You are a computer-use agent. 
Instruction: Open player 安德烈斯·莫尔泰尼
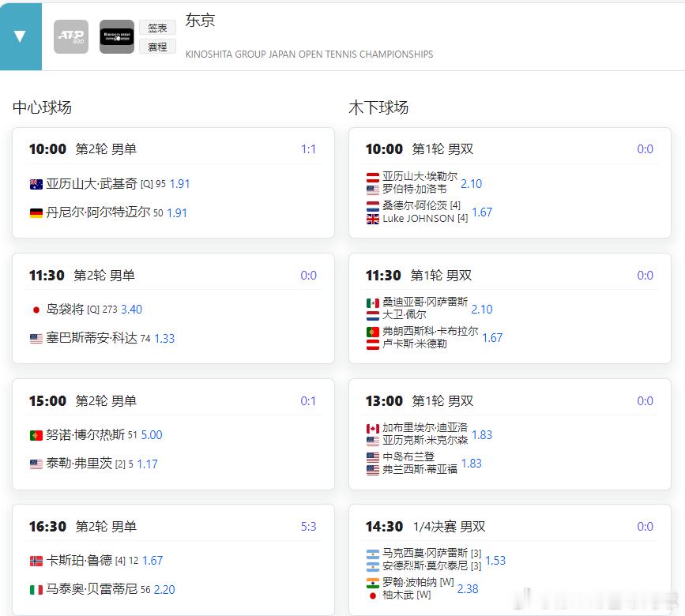[424, 566]
